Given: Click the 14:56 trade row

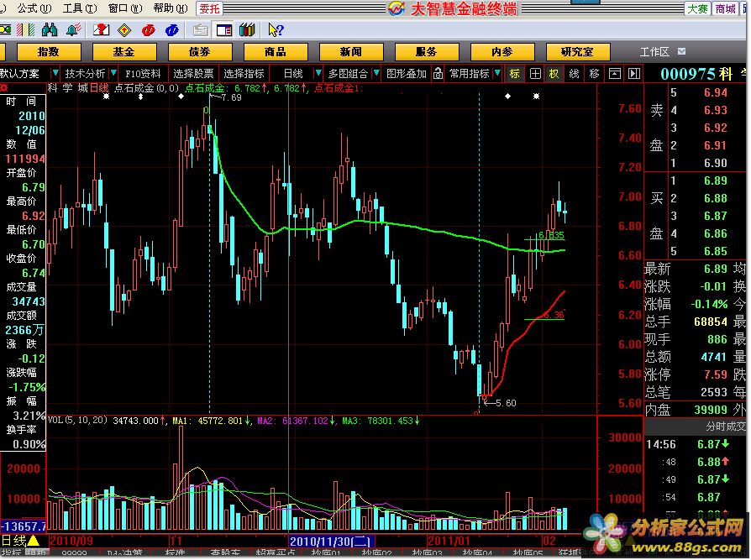Looking at the screenshot, I should (694, 445).
